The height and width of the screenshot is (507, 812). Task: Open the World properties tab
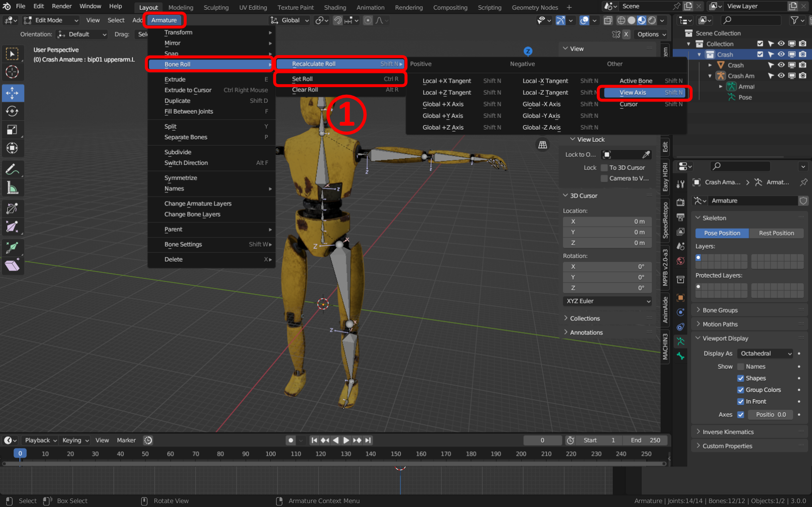(680, 261)
